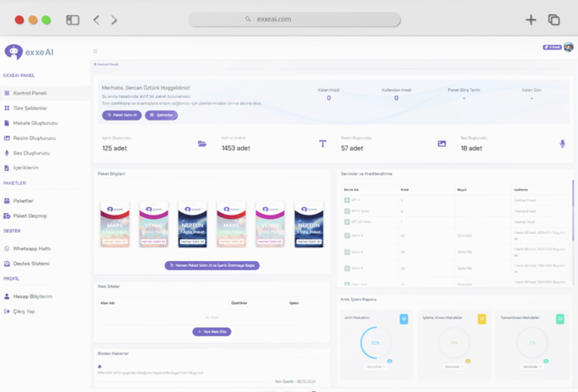Click the '1453 adet' value

click(236, 148)
